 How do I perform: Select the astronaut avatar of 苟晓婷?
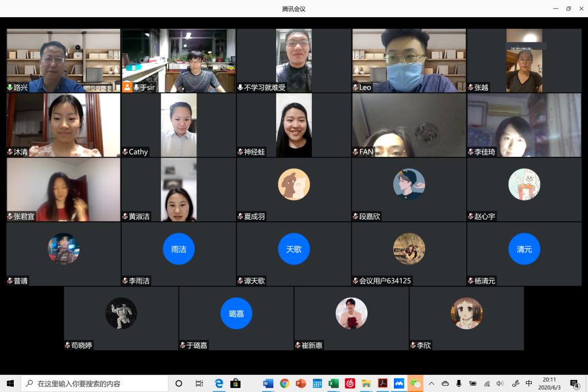coord(121,313)
